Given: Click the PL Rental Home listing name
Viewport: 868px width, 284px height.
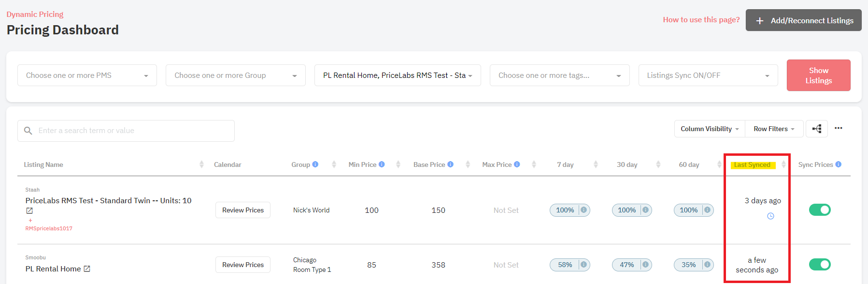Looking at the screenshot, I should click(53, 269).
